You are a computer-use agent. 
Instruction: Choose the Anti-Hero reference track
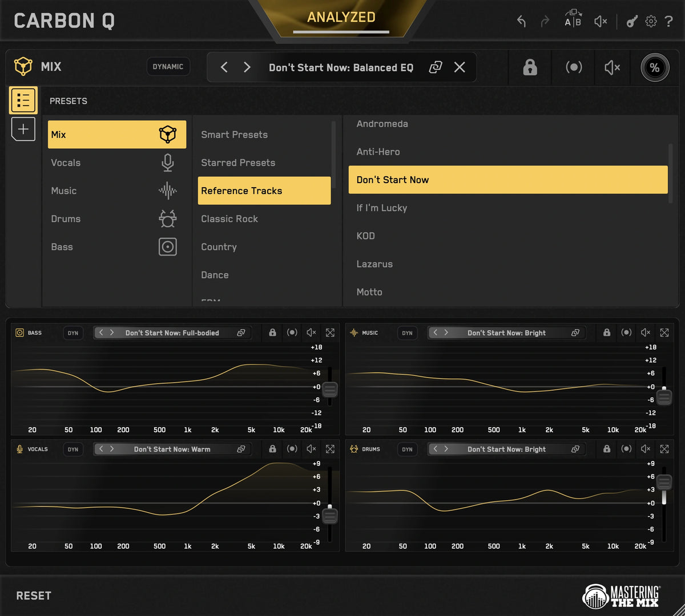(507, 152)
